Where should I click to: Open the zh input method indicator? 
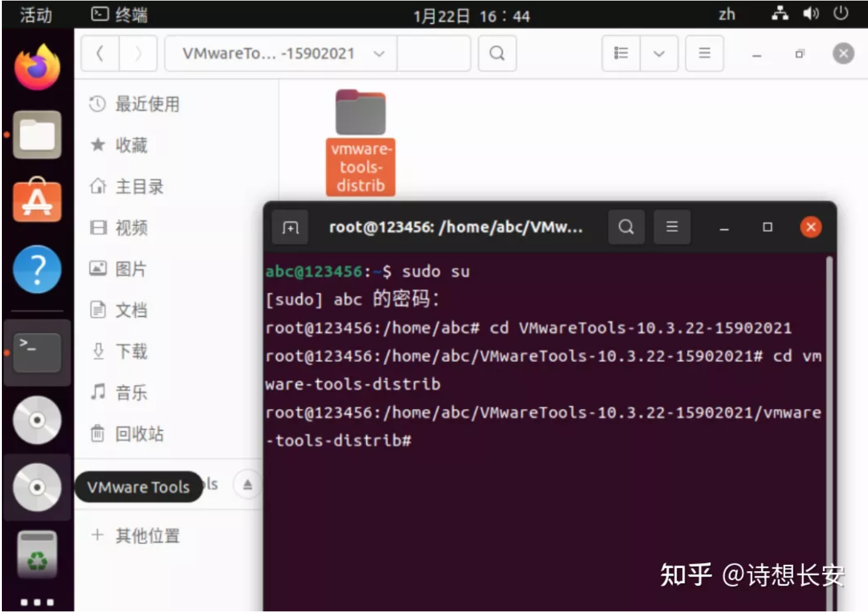[x=727, y=14]
